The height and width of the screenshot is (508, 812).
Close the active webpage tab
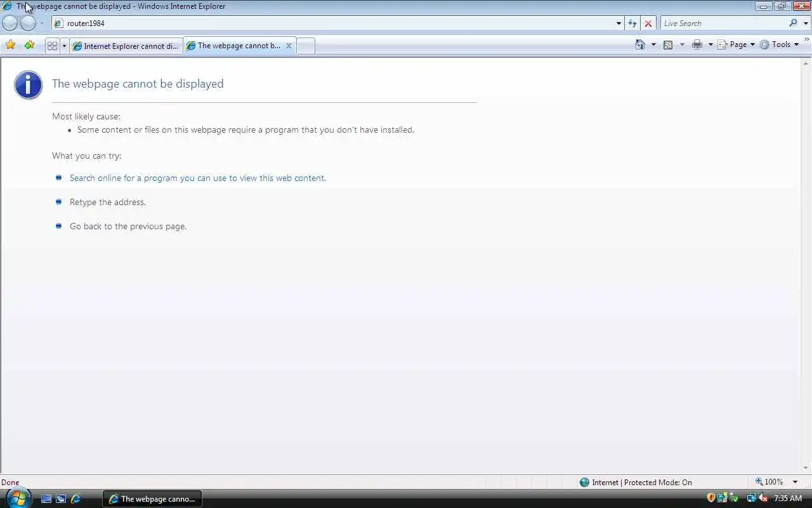(289, 46)
